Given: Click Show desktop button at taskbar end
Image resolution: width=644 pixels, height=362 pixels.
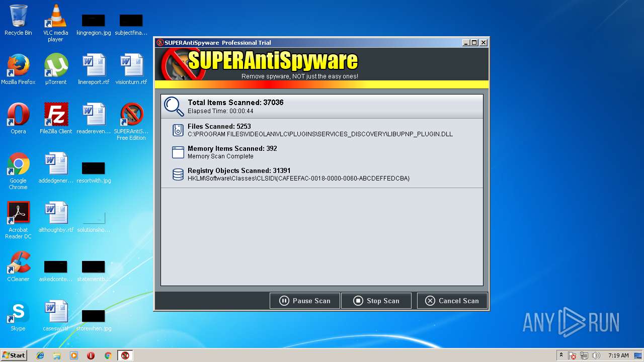Looking at the screenshot, I should pos(639,355).
